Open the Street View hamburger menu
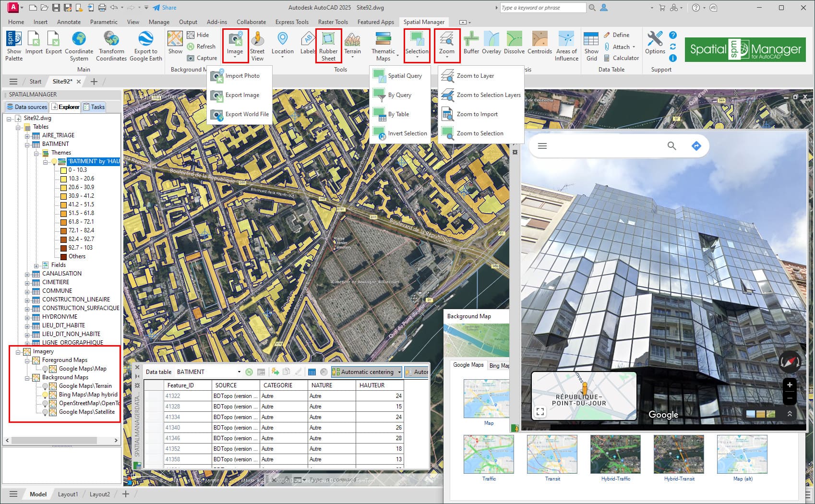The image size is (815, 504). point(542,146)
